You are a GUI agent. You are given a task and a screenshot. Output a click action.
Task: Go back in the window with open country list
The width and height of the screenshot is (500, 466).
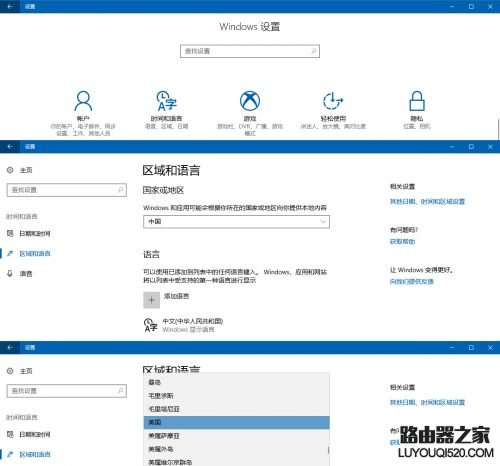pos(10,347)
